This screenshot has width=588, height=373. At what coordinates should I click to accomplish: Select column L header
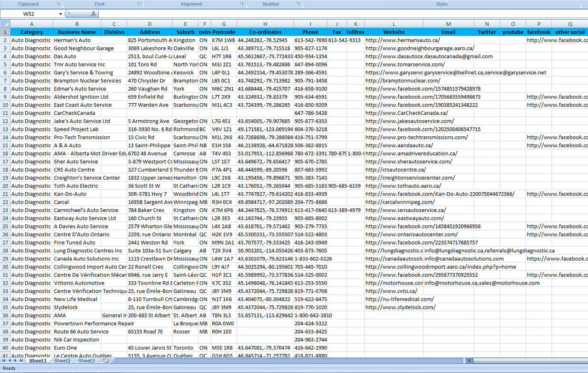coord(394,24)
